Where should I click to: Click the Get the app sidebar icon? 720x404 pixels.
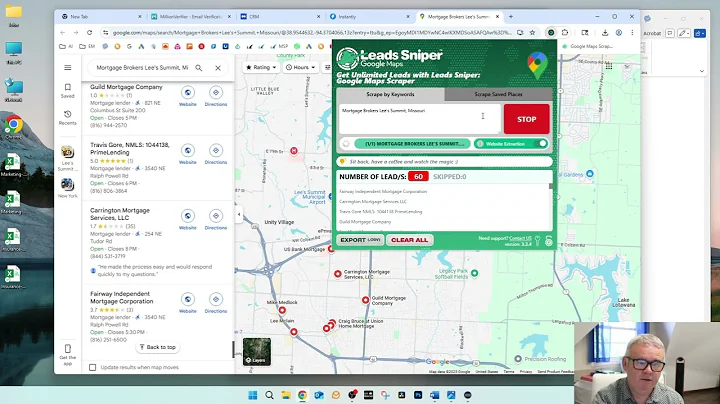tap(68, 354)
